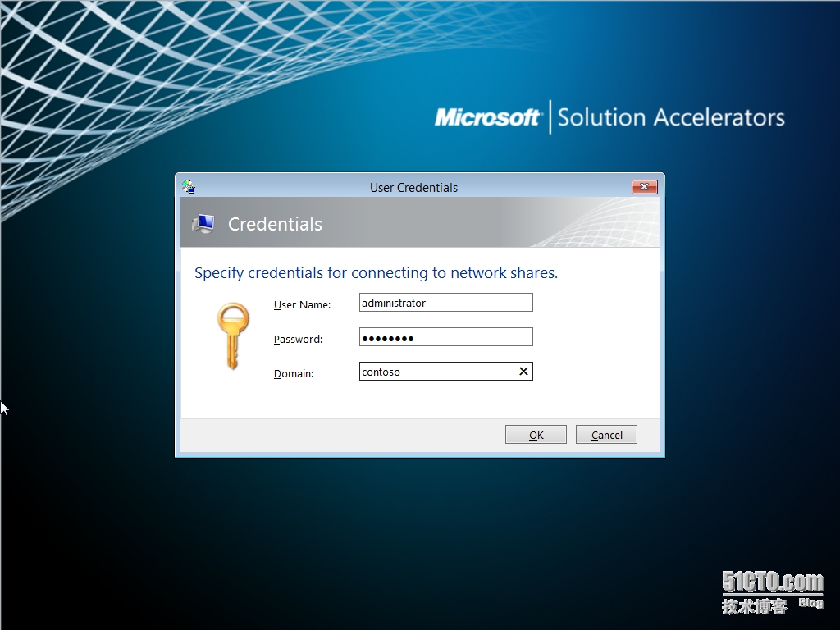This screenshot has height=630, width=840.
Task: Click the User Credentials window title
Action: (413, 188)
